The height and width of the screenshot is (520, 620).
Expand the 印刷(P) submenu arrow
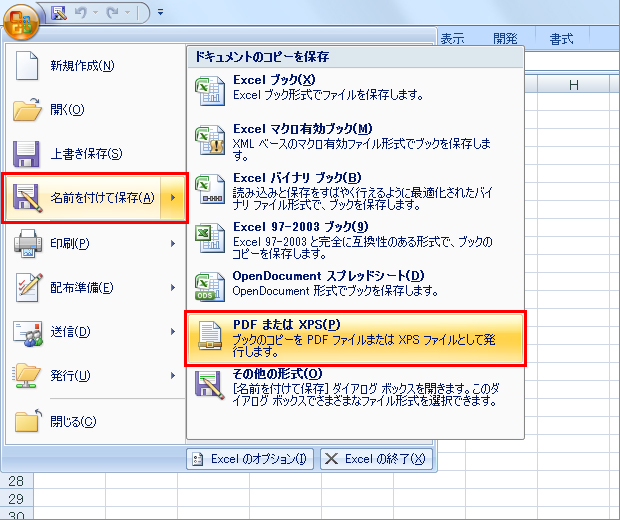[x=173, y=243]
